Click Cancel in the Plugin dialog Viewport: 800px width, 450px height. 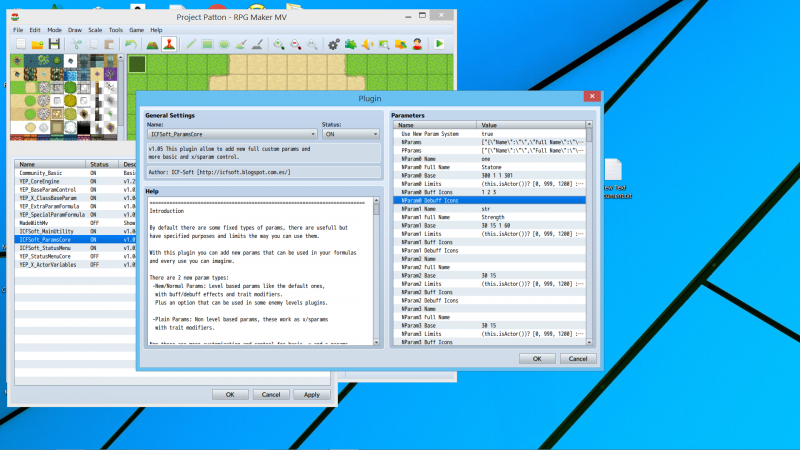coord(578,359)
